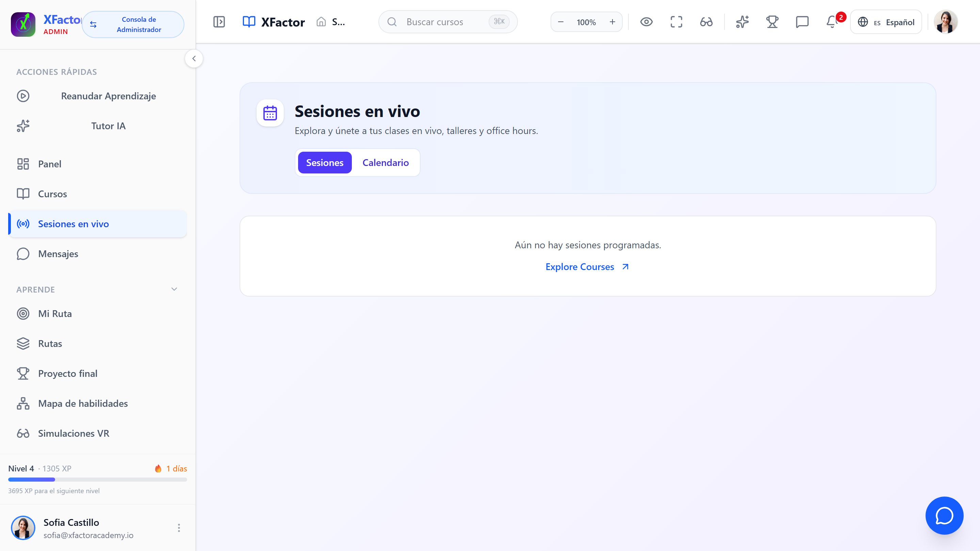980x551 pixels.
Task: Open messages chat icon in header
Action: (802, 22)
